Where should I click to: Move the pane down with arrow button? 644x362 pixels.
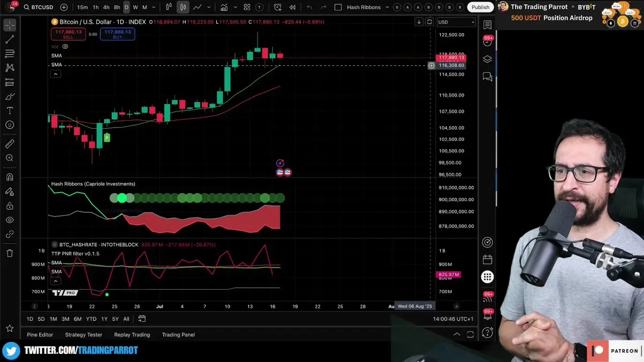[x=419, y=22]
